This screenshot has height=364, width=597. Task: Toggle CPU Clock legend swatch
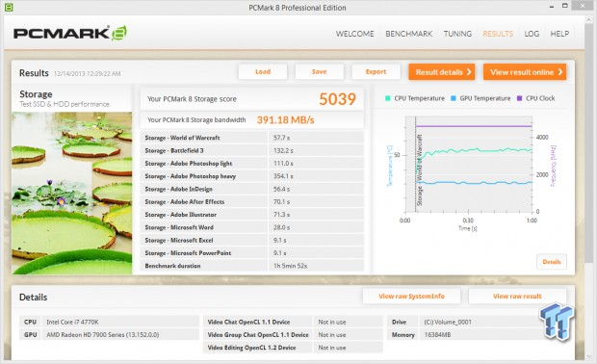[519, 98]
